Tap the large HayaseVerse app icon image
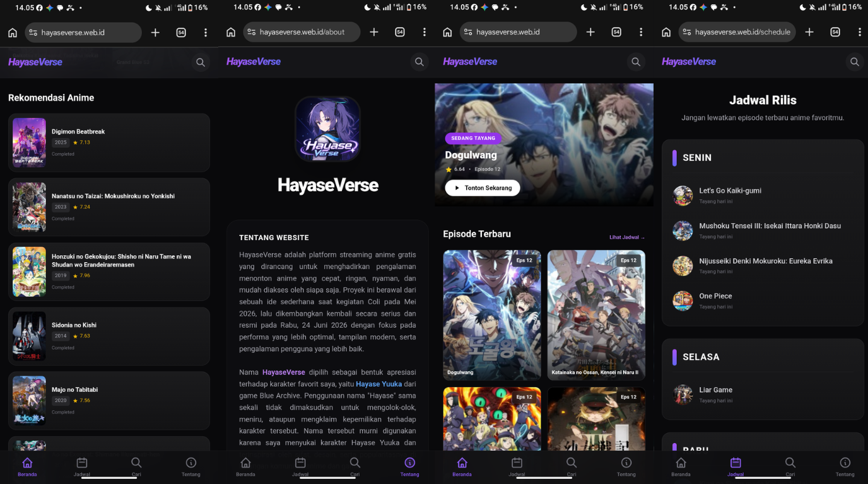Viewport: 868px width, 484px height. tap(327, 129)
